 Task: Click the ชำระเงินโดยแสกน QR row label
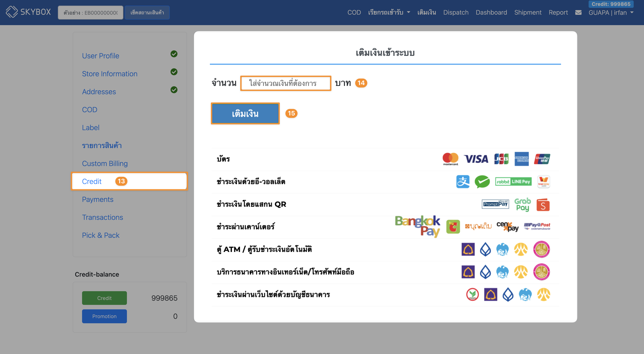click(251, 204)
